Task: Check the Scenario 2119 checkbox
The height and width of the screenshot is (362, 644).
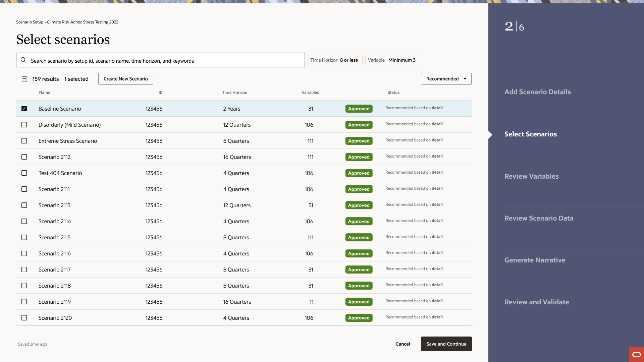Action: (24, 302)
